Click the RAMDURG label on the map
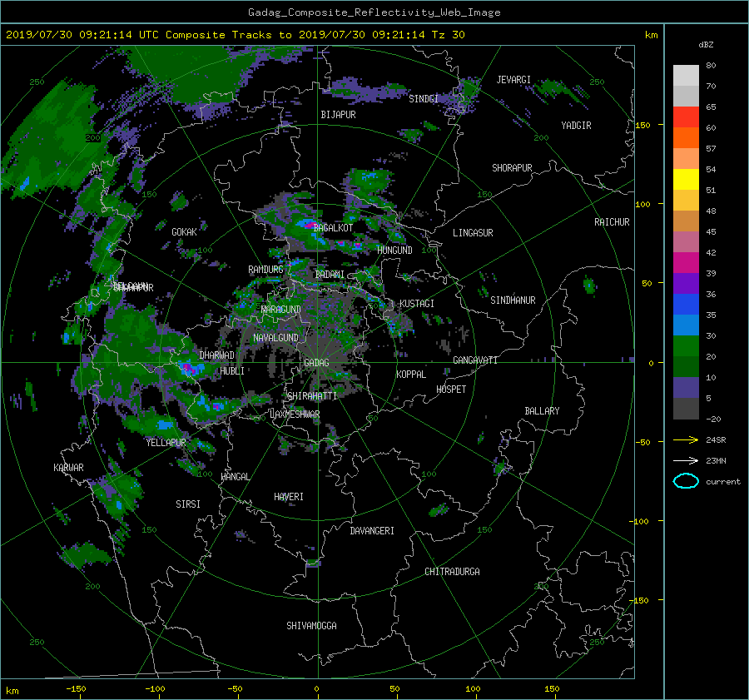This screenshot has width=749, height=700. (x=265, y=270)
